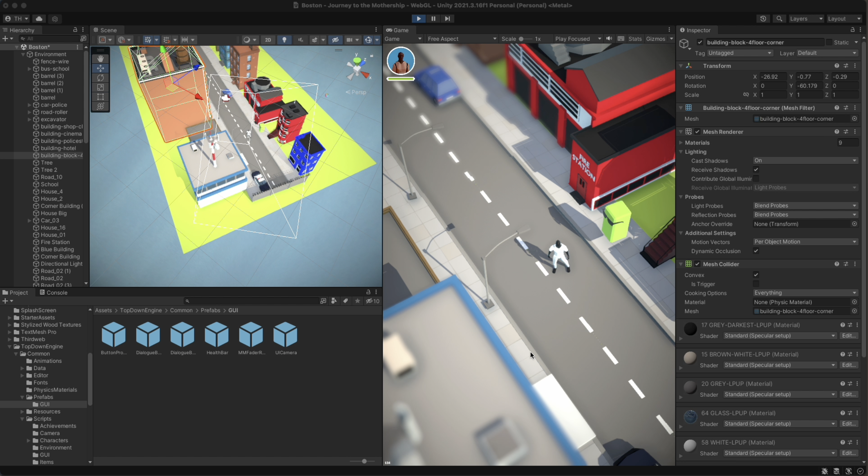
Task: Open the Layers menu
Action: tap(806, 19)
